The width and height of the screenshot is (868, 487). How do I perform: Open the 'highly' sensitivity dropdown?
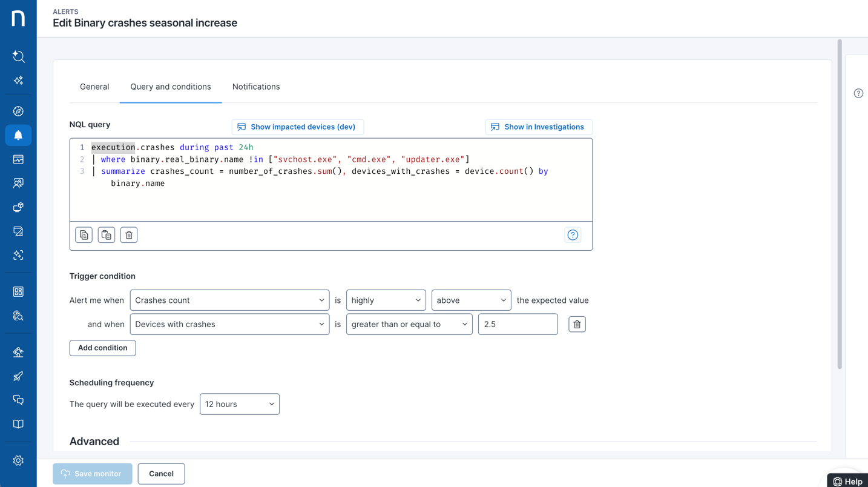point(386,300)
